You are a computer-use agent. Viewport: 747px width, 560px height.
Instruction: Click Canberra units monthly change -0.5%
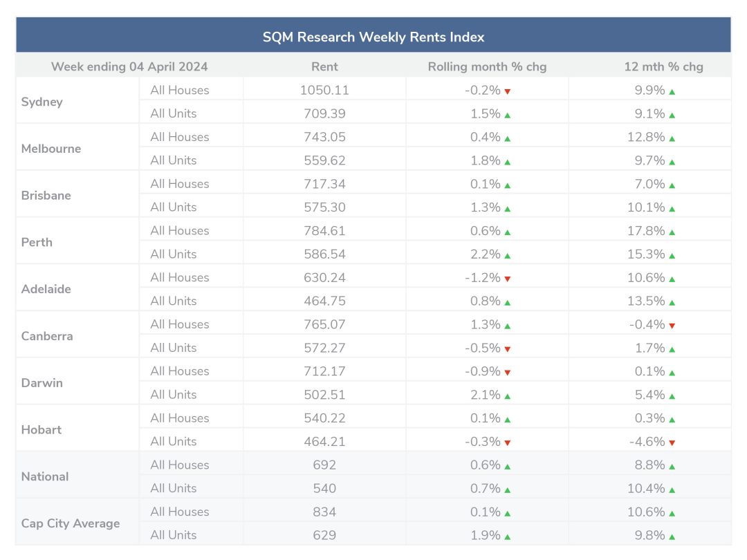[483, 348]
